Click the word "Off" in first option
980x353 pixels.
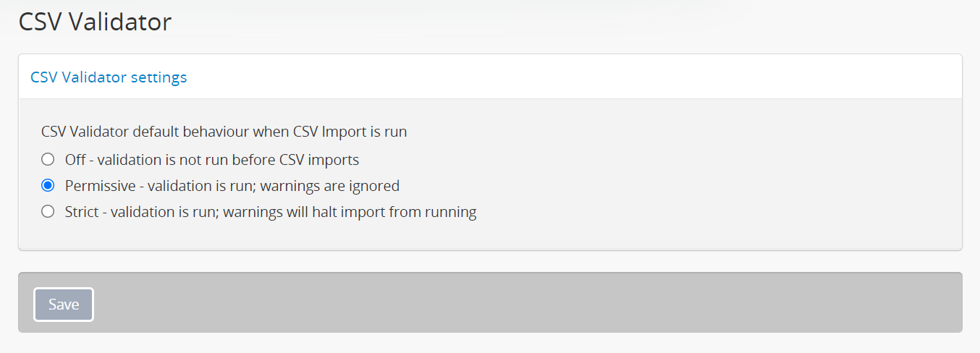75,159
